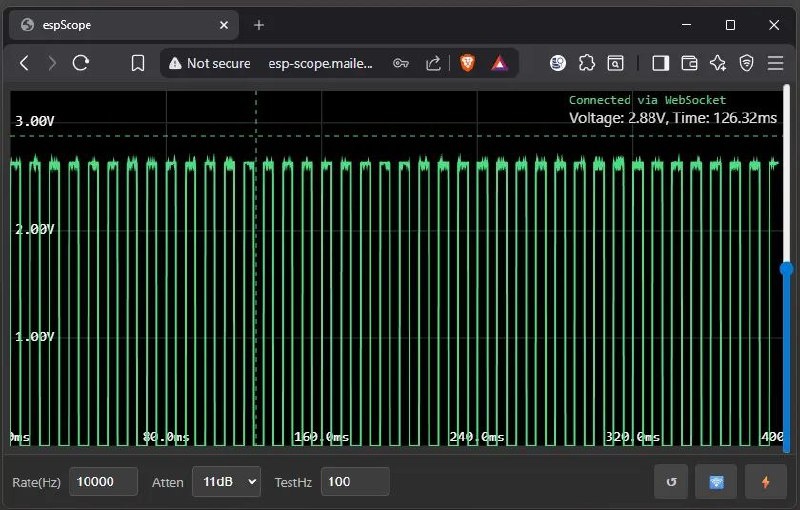Viewport: 800px width, 510px height.
Task: Open the page search extension icon
Action: tap(615, 63)
